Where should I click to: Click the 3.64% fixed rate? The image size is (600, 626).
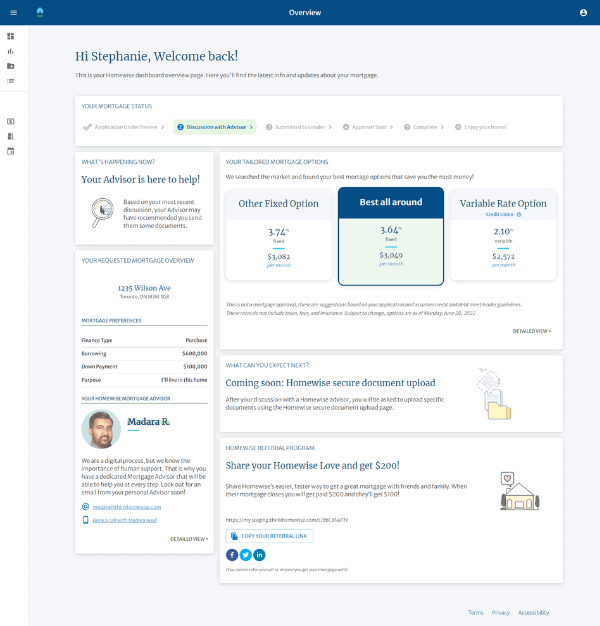391,230
